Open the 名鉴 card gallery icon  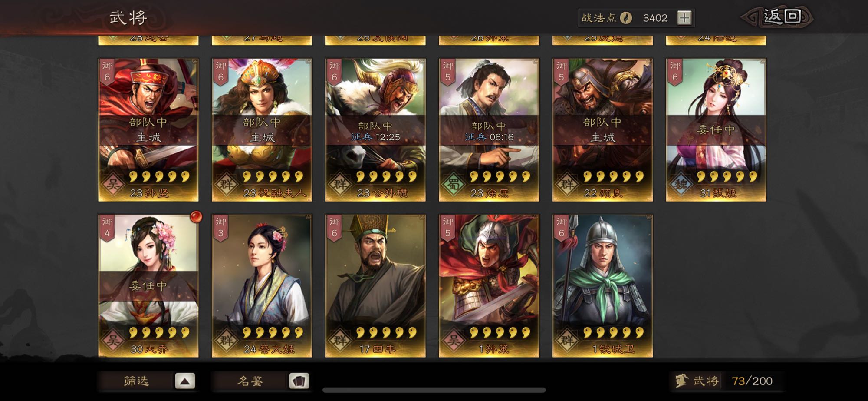coord(299,381)
